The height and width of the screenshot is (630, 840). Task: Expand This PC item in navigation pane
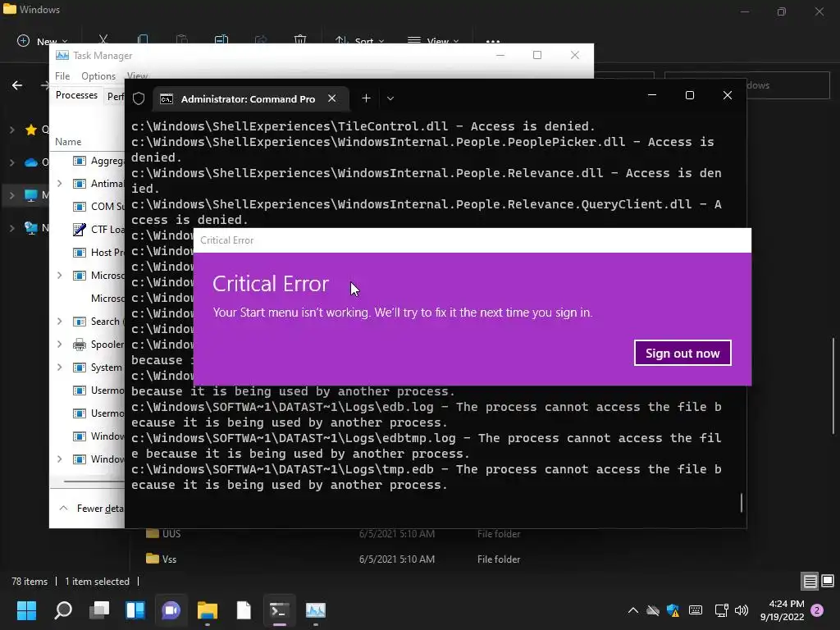point(11,195)
